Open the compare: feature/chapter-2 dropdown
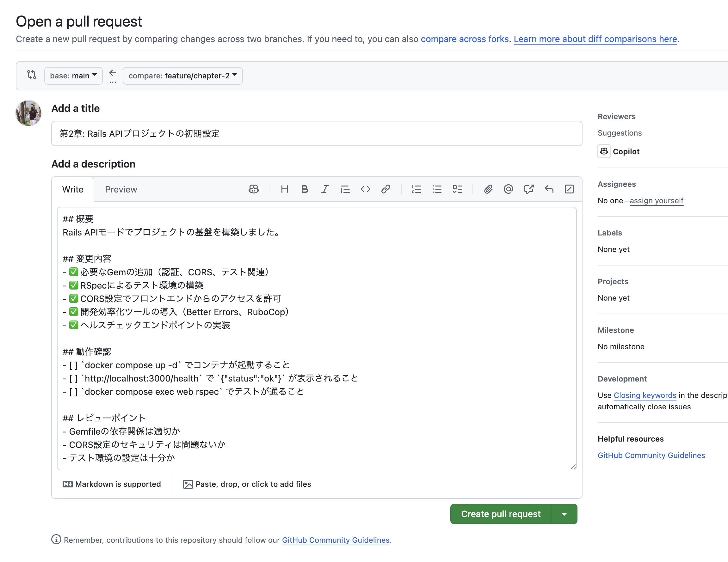 point(182,76)
